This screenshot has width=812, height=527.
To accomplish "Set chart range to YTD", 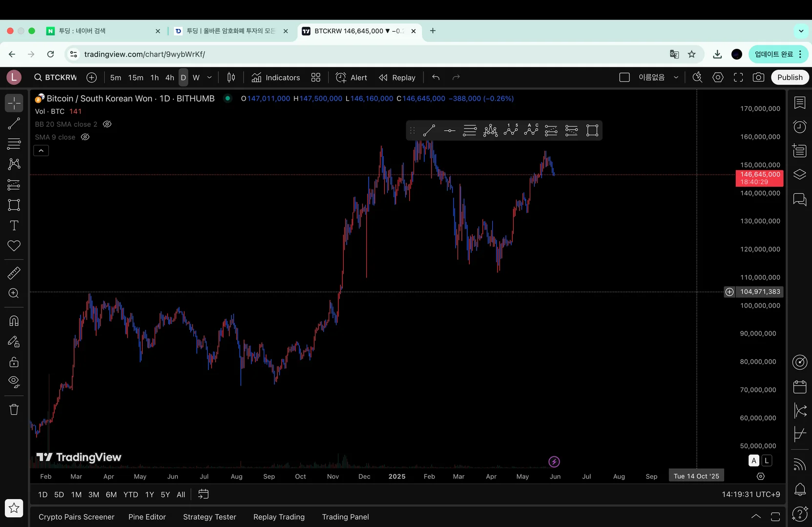I will (131, 495).
